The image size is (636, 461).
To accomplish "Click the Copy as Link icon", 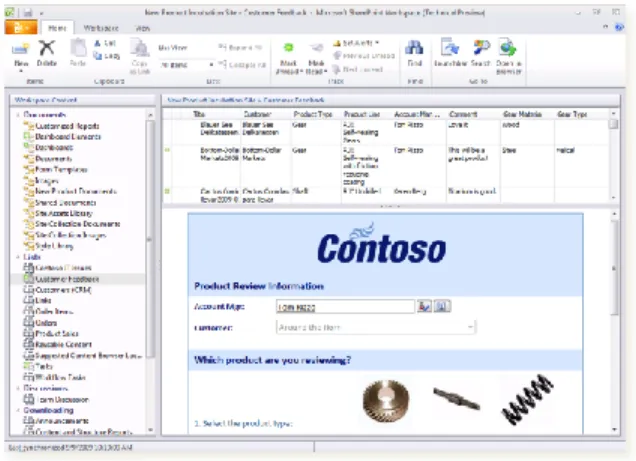I will point(140,49).
